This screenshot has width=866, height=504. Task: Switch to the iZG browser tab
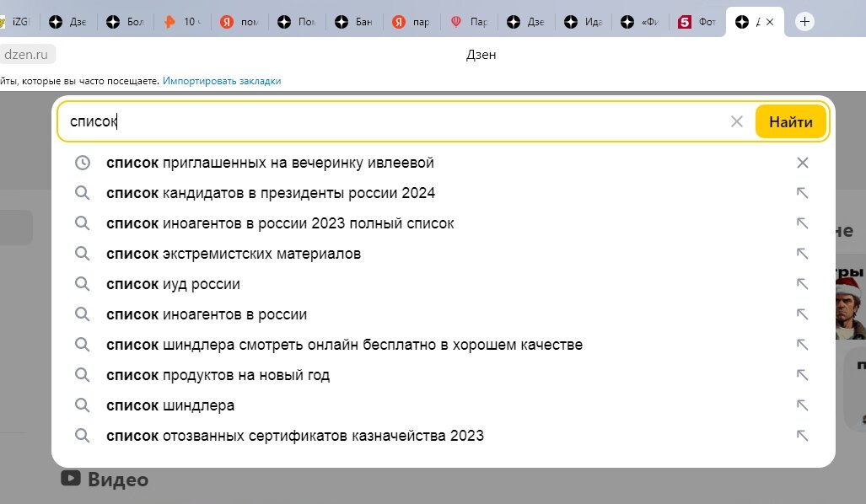(18, 22)
